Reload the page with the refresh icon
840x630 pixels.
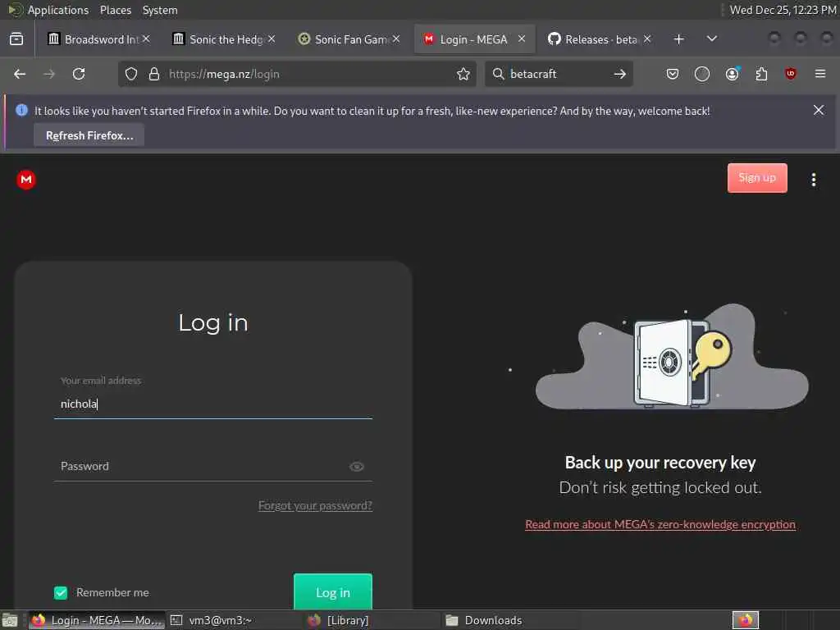tap(79, 74)
